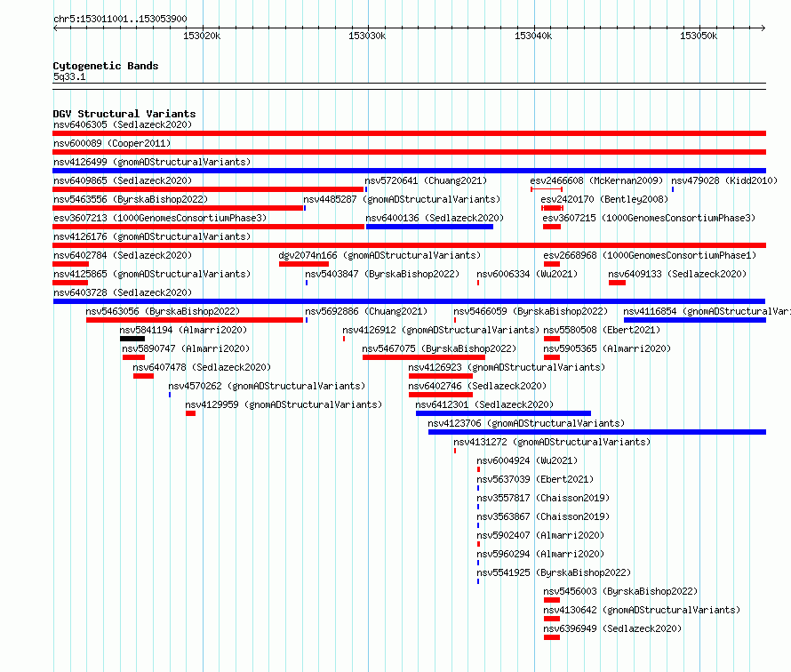Screen dimensions: 791x672
Task: Click nsv4126176 (gnomADStructuralVariants) label
Action: point(152,236)
